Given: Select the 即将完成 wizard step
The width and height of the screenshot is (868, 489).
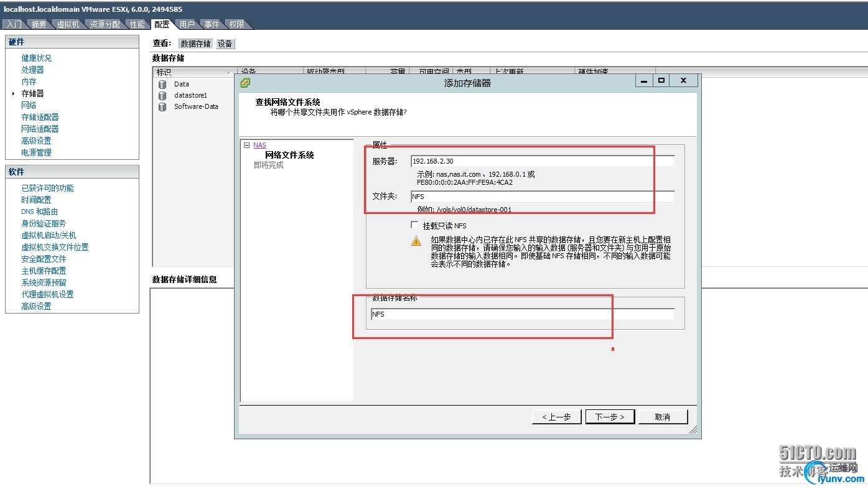Looking at the screenshot, I should pos(269,165).
